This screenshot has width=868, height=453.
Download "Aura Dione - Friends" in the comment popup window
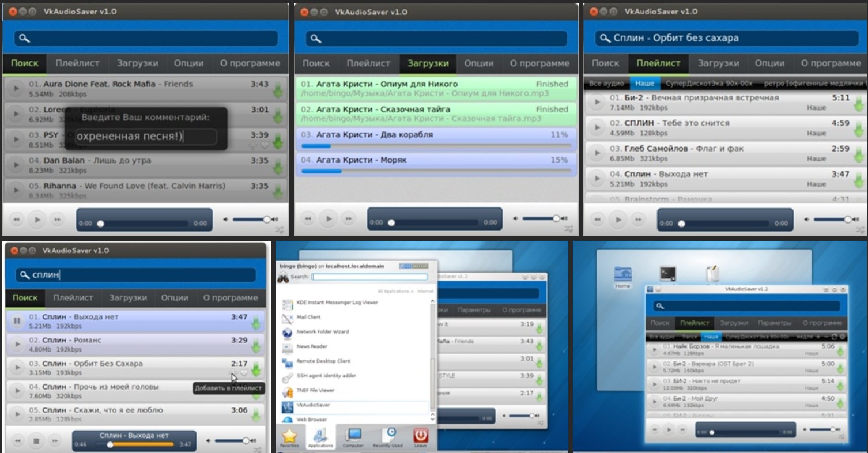coord(278,90)
